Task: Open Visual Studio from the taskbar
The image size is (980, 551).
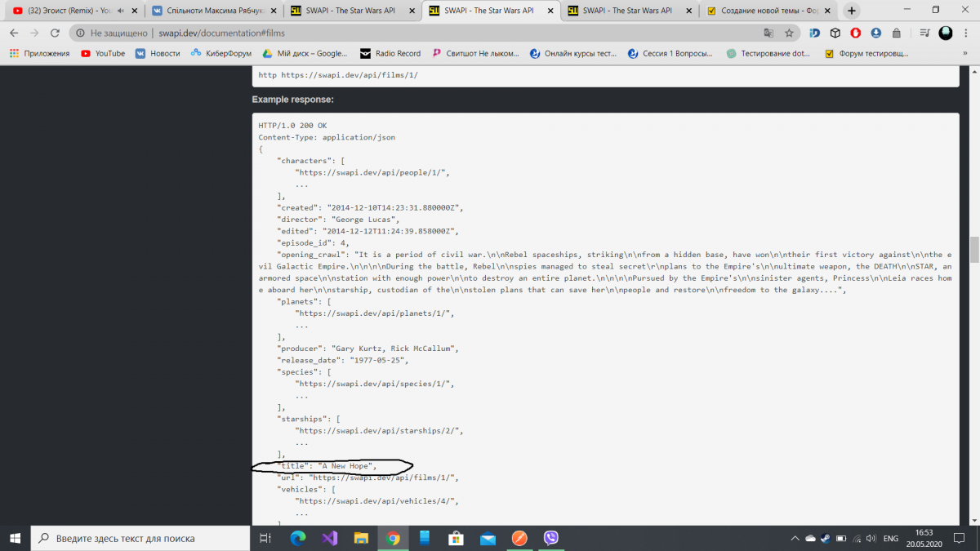Action: (329, 538)
